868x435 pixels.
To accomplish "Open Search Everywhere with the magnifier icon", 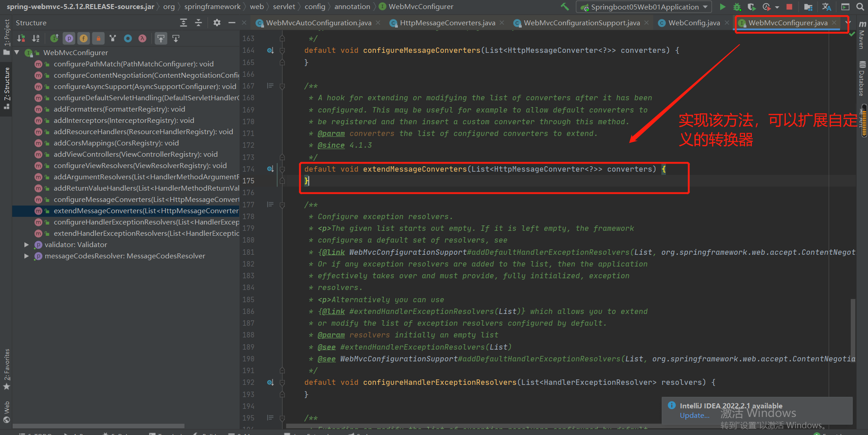I will pos(860,7).
